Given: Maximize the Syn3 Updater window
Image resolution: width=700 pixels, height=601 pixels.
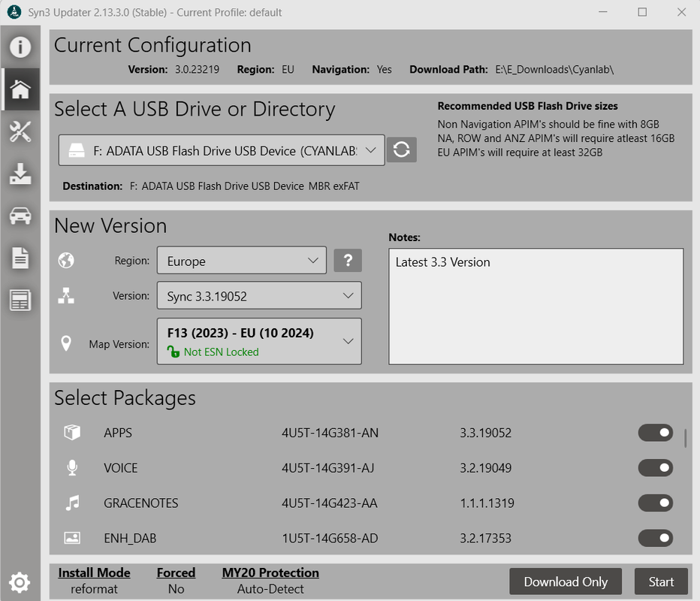Looking at the screenshot, I should (642, 12).
